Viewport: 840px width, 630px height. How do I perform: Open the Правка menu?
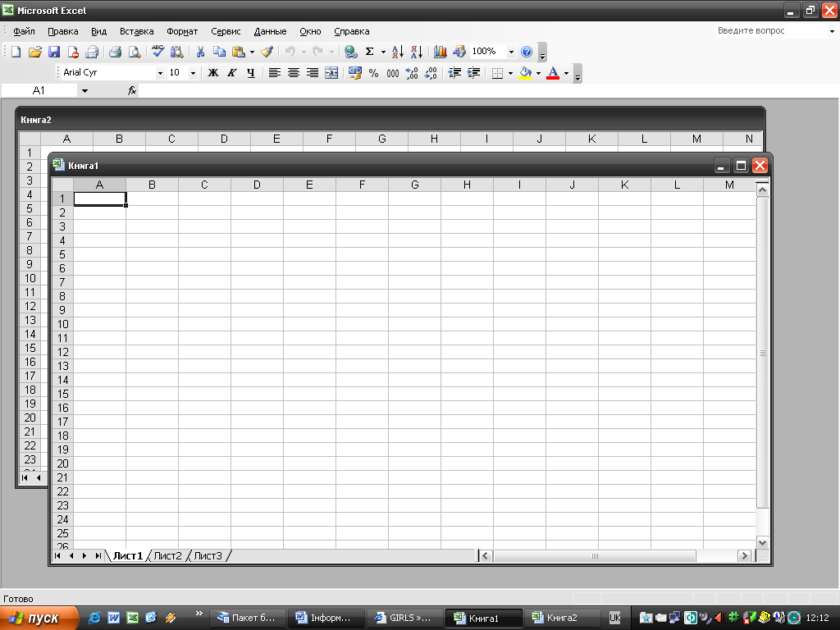tap(62, 31)
